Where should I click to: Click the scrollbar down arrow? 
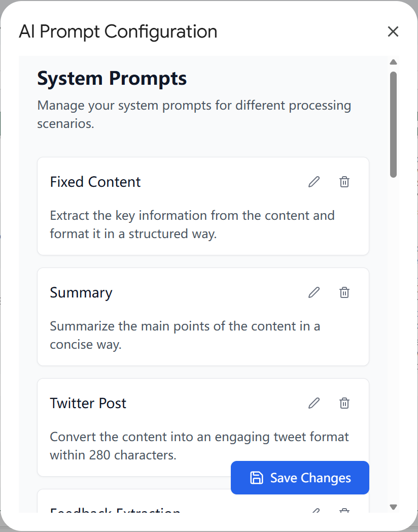[393, 507]
